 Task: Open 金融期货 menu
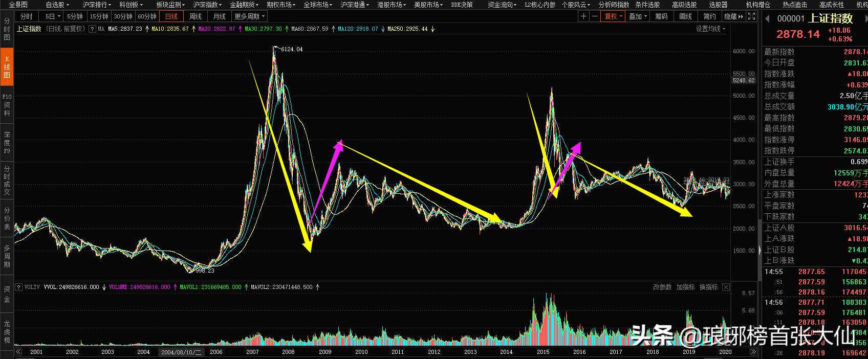click(x=244, y=5)
